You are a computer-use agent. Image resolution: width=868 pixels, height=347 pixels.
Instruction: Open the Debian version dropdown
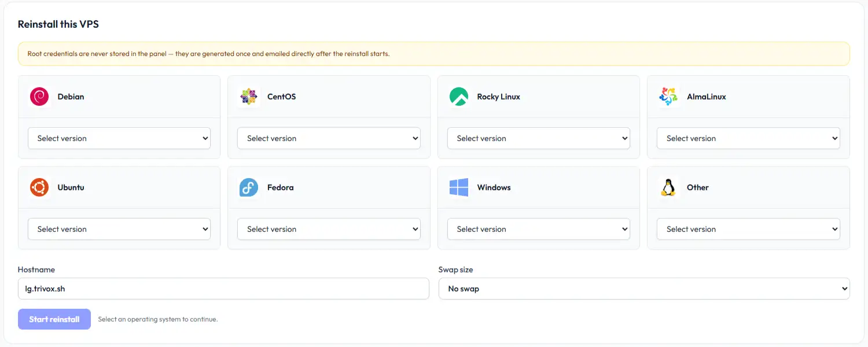[x=119, y=138]
